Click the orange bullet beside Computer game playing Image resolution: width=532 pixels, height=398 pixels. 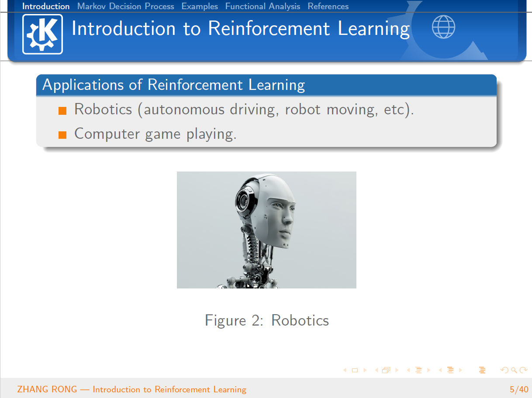click(x=62, y=135)
